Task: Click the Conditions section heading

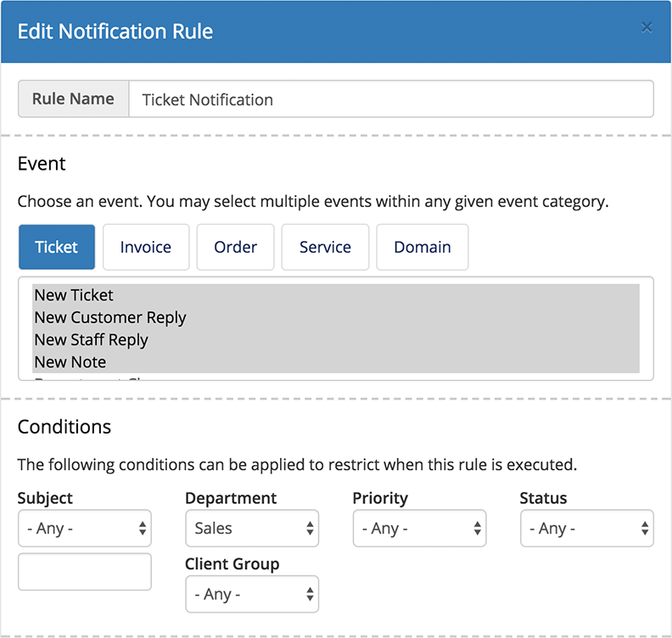Action: coord(64,427)
